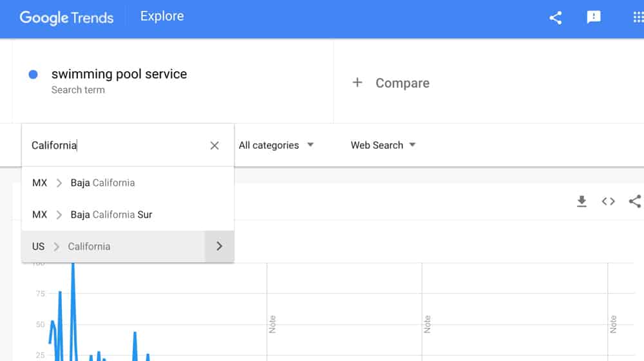Click the second Note marker on chart
Screen dimensions: 644x361
pos(427,324)
